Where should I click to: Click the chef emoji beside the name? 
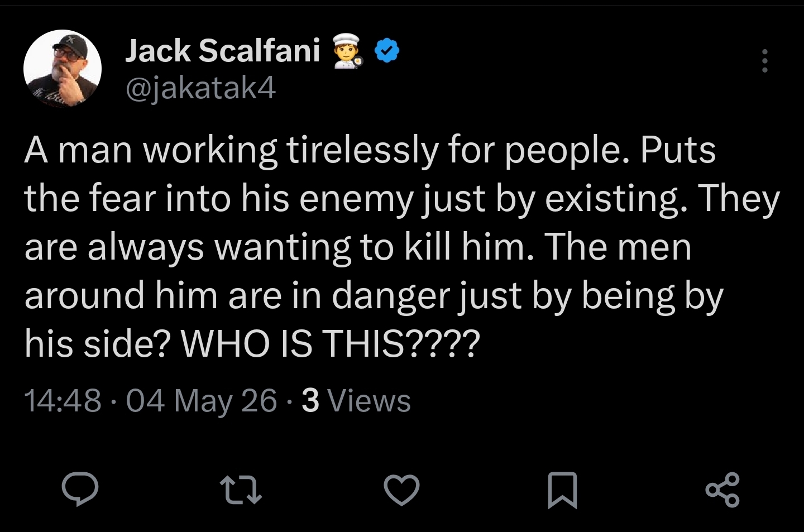click(348, 51)
